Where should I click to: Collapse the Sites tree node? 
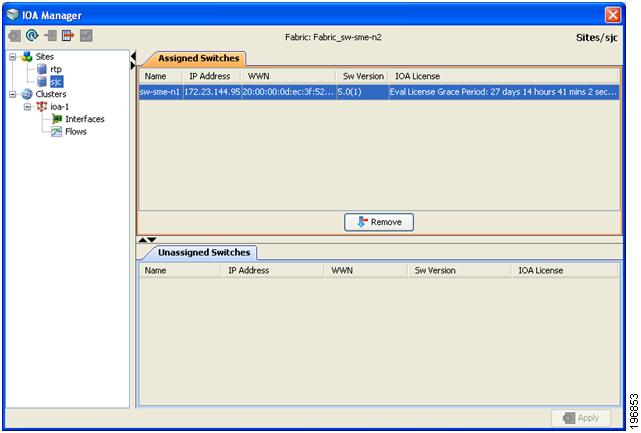13,57
